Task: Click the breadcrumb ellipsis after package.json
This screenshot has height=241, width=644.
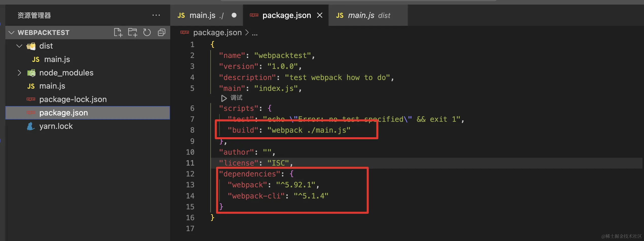Action: click(x=255, y=33)
